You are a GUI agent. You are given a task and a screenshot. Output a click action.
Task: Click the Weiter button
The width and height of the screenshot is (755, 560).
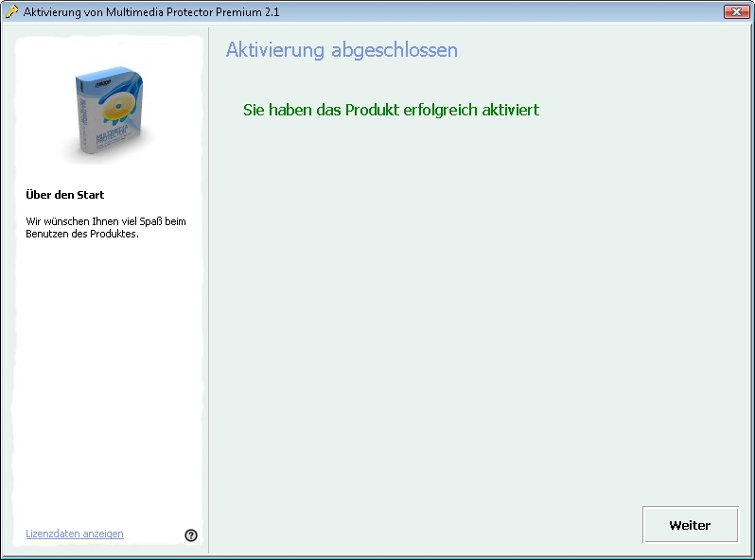[x=690, y=525]
